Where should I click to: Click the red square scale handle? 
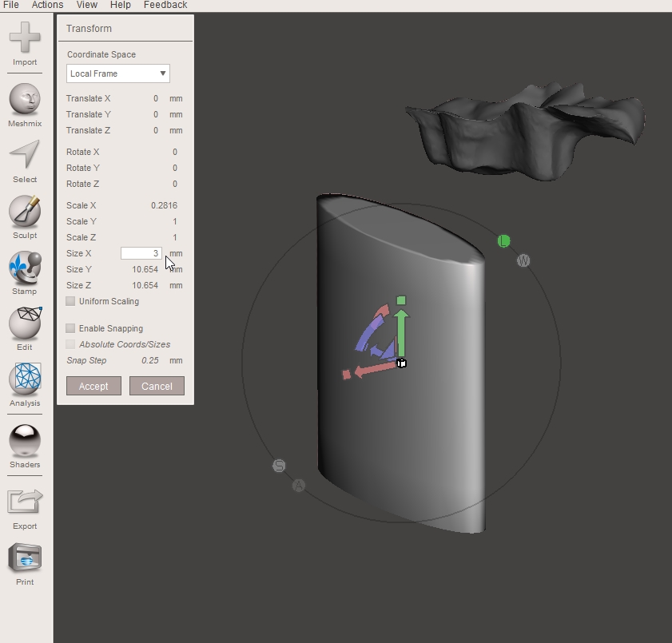click(x=347, y=375)
